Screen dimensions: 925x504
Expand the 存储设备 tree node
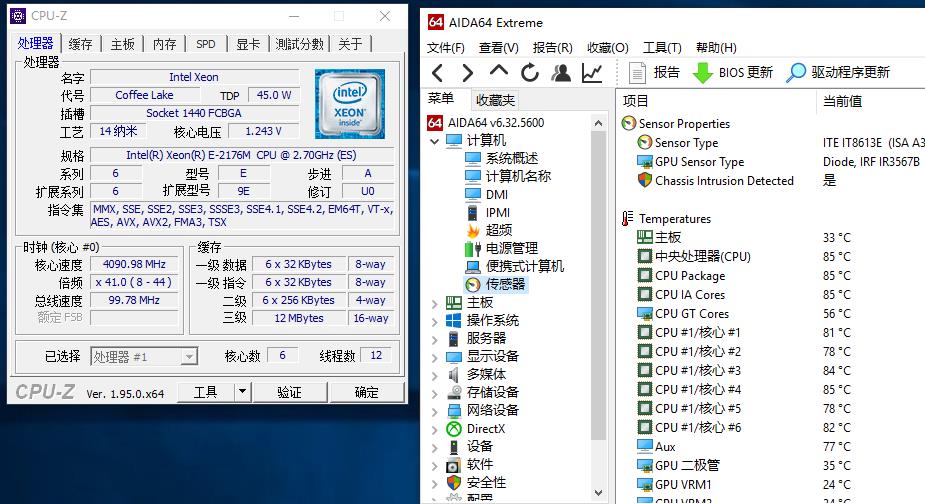[435, 394]
